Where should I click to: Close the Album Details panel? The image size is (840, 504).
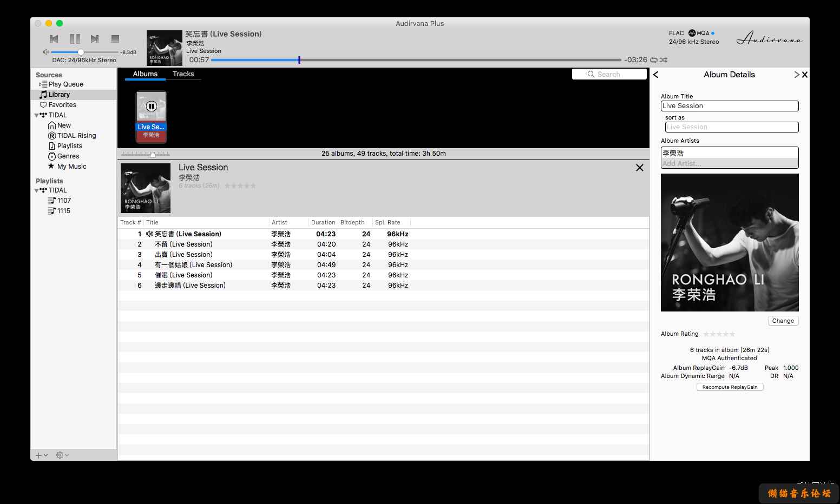click(x=805, y=75)
